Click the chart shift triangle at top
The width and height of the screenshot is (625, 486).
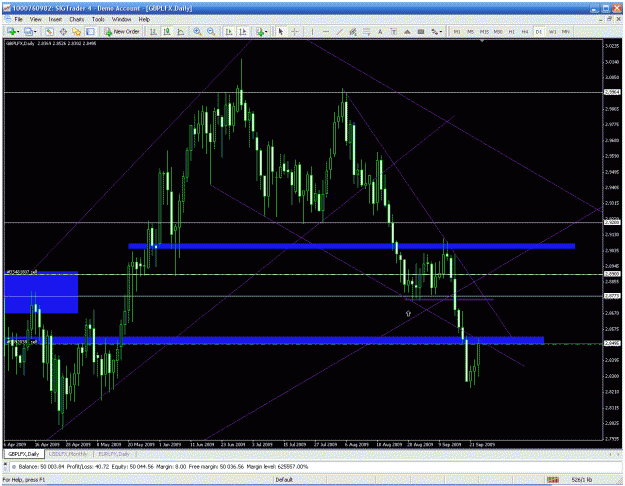click(x=482, y=41)
